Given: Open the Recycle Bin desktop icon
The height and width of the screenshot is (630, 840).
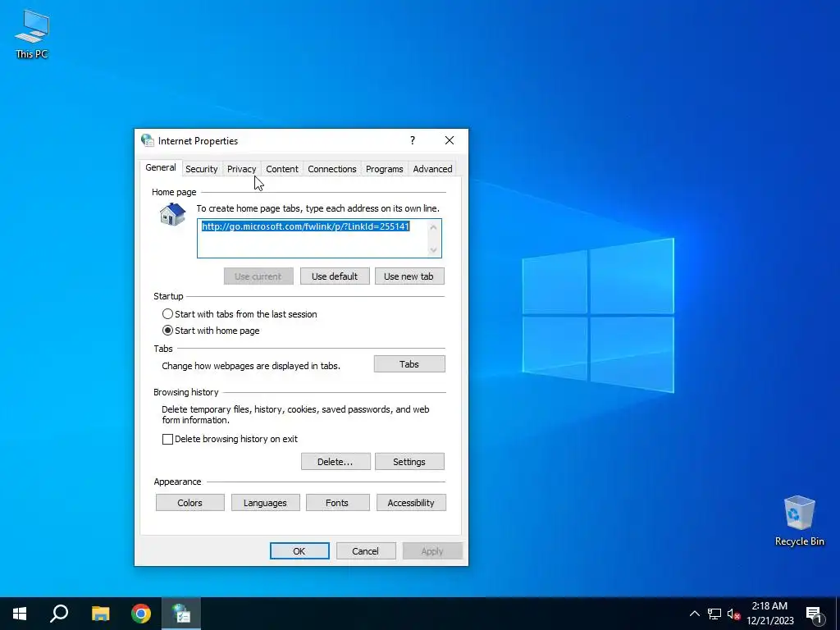Looking at the screenshot, I should [799, 521].
